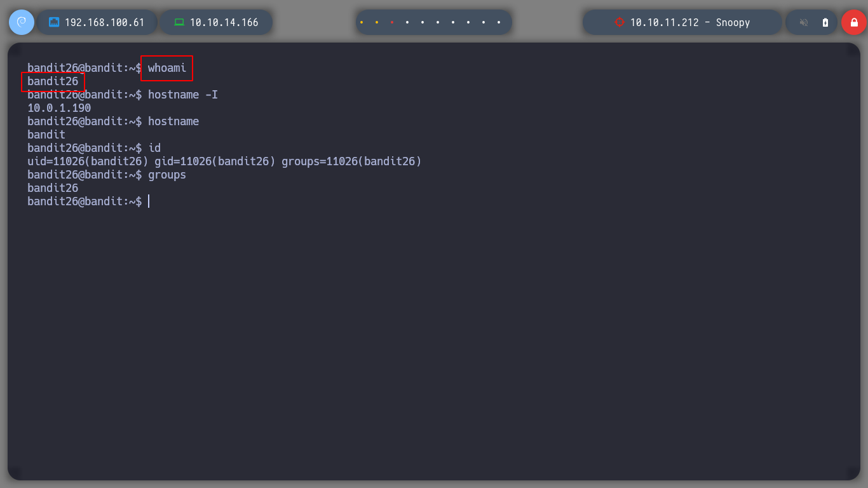This screenshot has height=488, width=868.
Task: Click the bandit26 output under groups
Action: (x=53, y=188)
